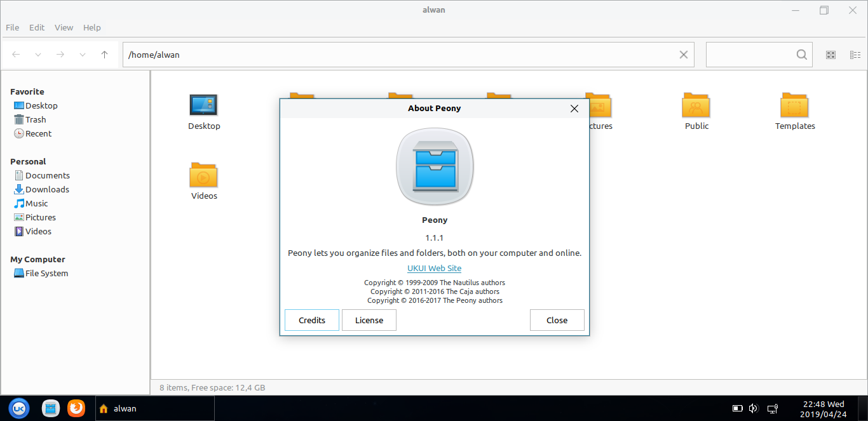The height and width of the screenshot is (421, 868).
Task: Open Music in the sidebar
Action: coord(31,203)
